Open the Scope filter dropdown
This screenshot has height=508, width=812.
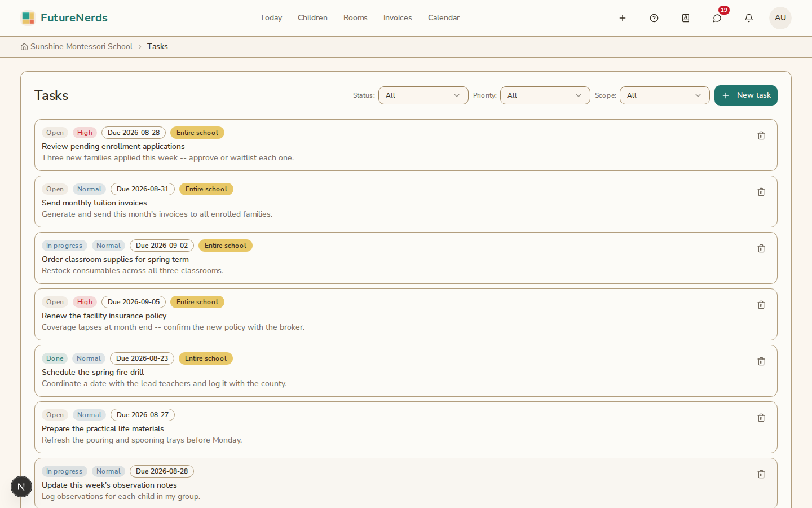(664, 95)
